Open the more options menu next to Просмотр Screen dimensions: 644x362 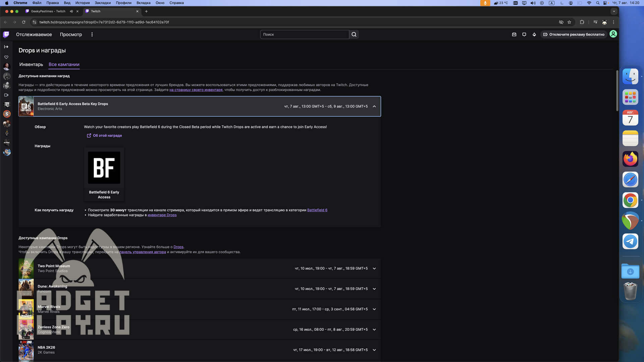[x=92, y=34]
